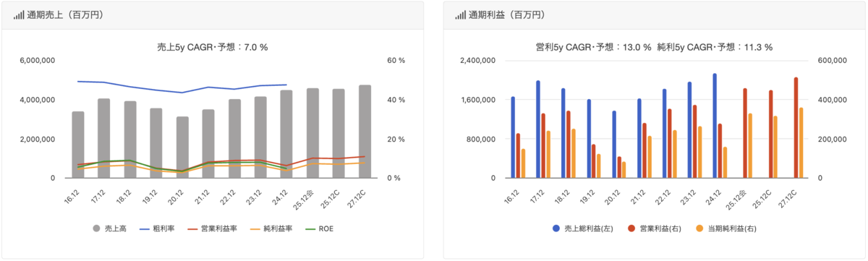The width and height of the screenshot is (868, 261).
Task: Click the orange net profit bar for 23.12
Action: click(699, 152)
